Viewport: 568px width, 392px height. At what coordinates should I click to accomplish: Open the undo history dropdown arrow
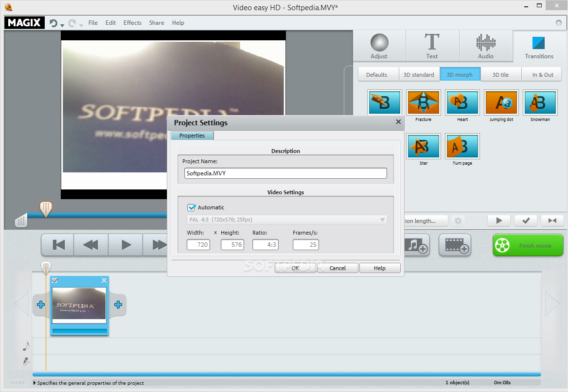click(62, 25)
